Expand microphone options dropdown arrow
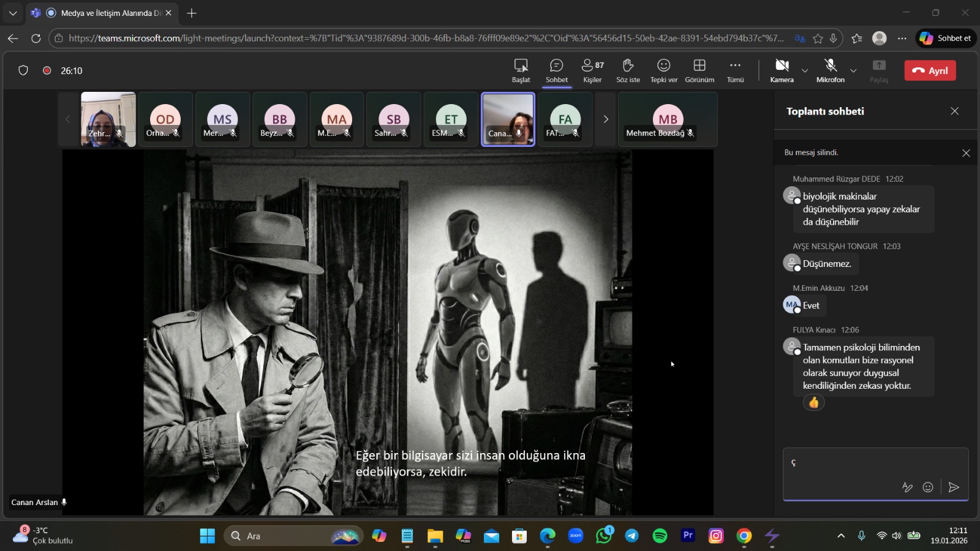The width and height of the screenshot is (980, 551). click(x=853, y=71)
